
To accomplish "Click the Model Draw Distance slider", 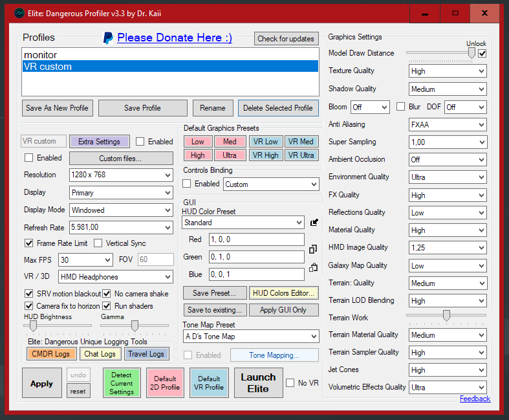I will pyautogui.click(x=441, y=53).
